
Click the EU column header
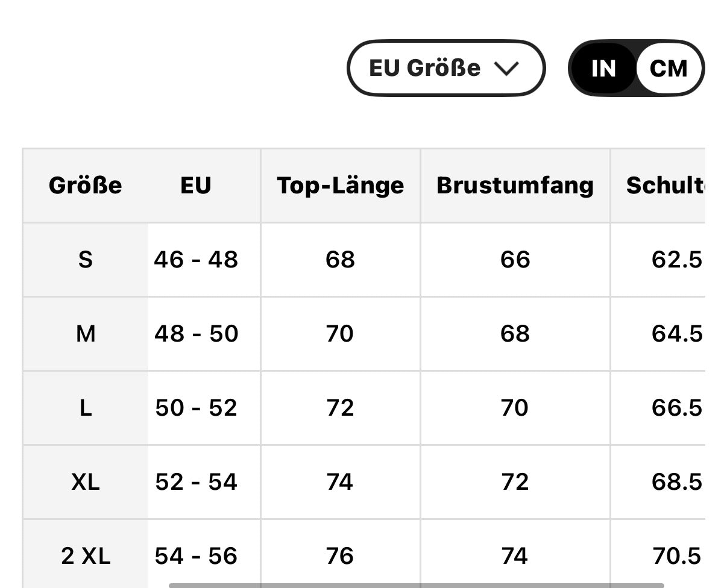(x=196, y=185)
